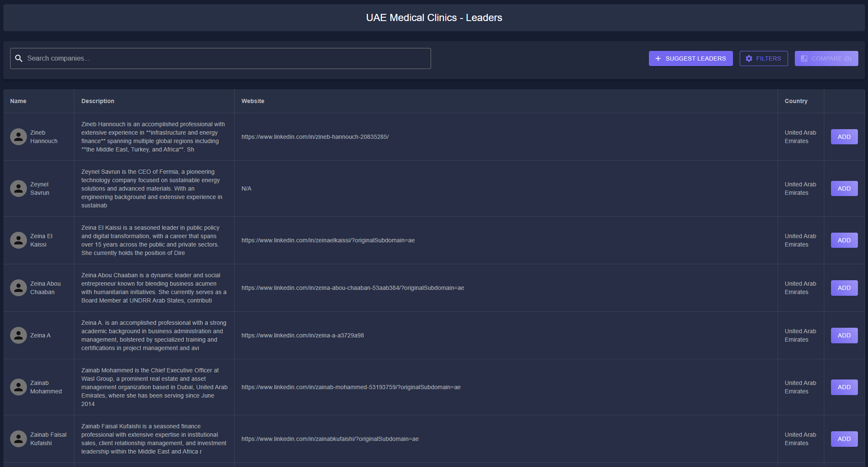Open Zeina El Kaissi's LinkedIn URL
The width and height of the screenshot is (868, 467).
pos(328,240)
